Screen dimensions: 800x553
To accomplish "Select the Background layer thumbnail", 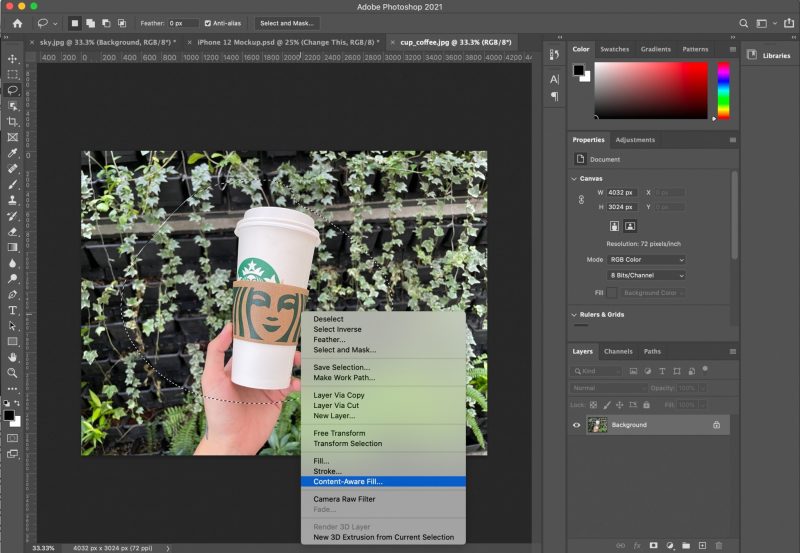I will [x=597, y=425].
